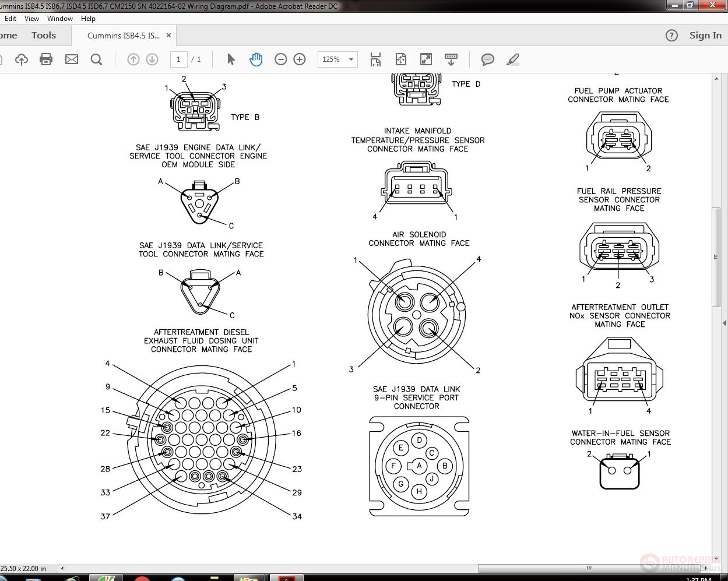This screenshot has height=581, width=728.
Task: Toggle full screen mode icon
Action: pos(426,59)
